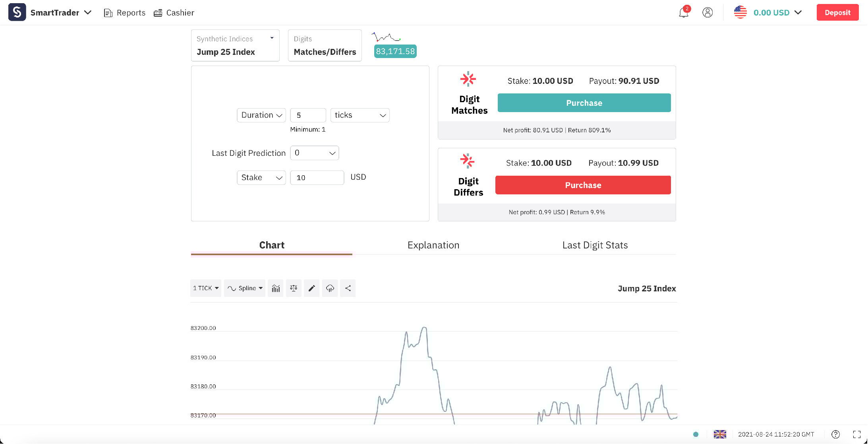
Task: Toggle the Digits trade category selector
Action: pos(324,45)
